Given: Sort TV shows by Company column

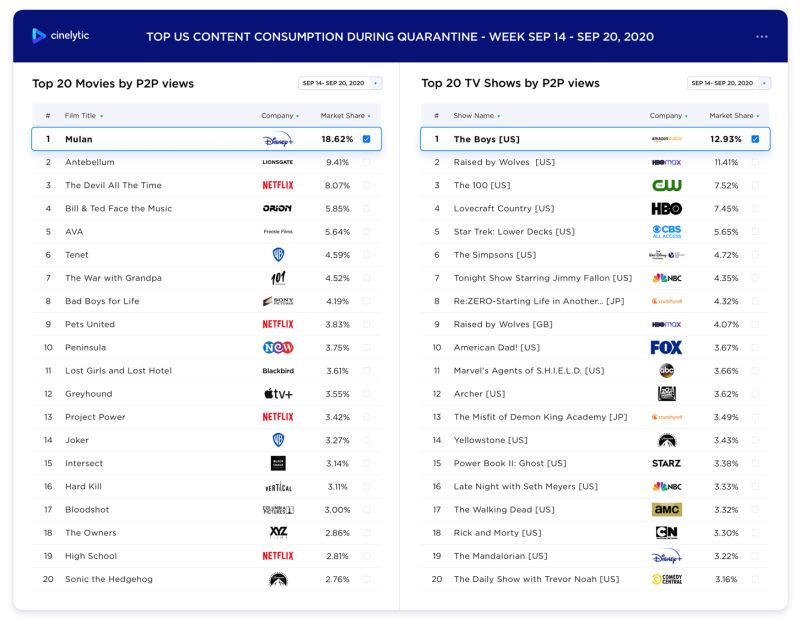Looking at the screenshot, I should click(668, 116).
